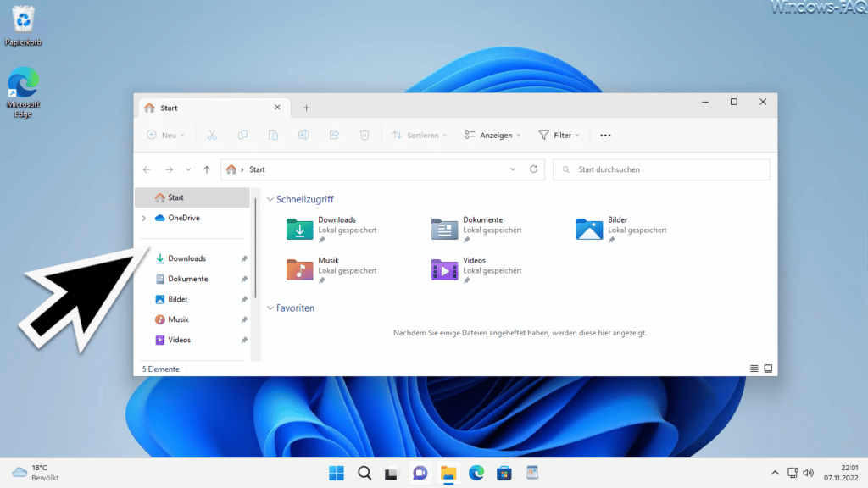This screenshot has height=488, width=868.
Task: Click the 'Start durchsuchen' search field
Action: click(661, 169)
